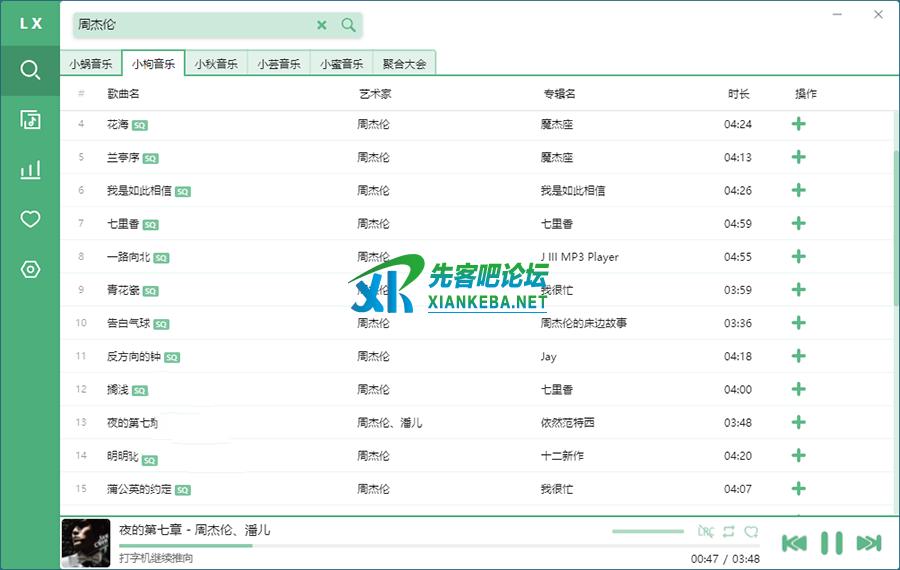Screen dimensions: 900x570
Task: Clear the search box with the X icon
Action: click(322, 25)
